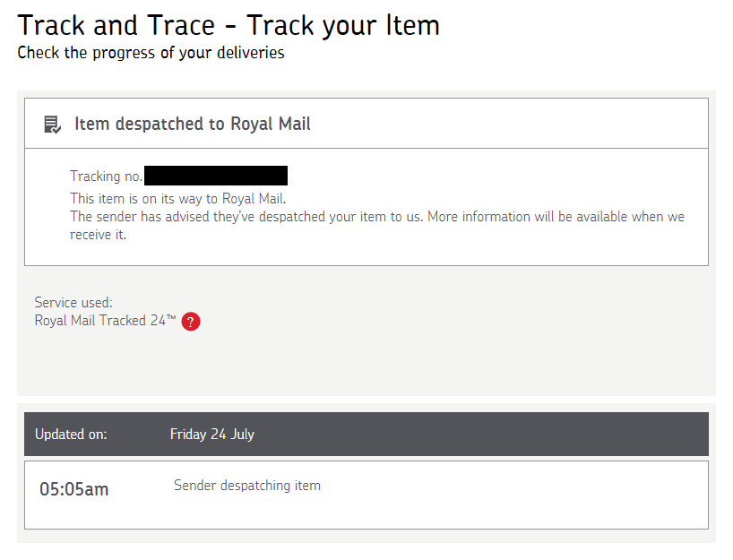Image resolution: width=733 pixels, height=560 pixels.
Task: Click 'More information will be available' sentence
Action: (x=556, y=217)
